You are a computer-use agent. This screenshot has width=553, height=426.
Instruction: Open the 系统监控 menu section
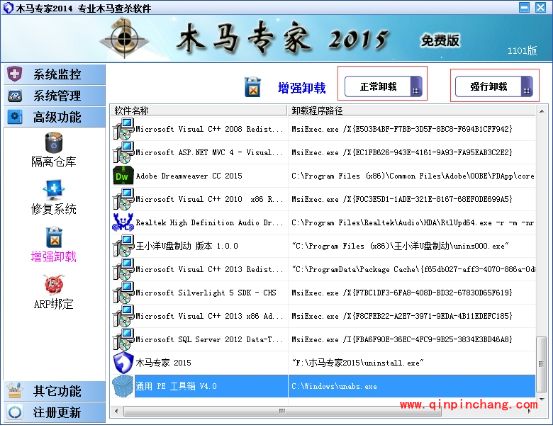click(x=55, y=74)
